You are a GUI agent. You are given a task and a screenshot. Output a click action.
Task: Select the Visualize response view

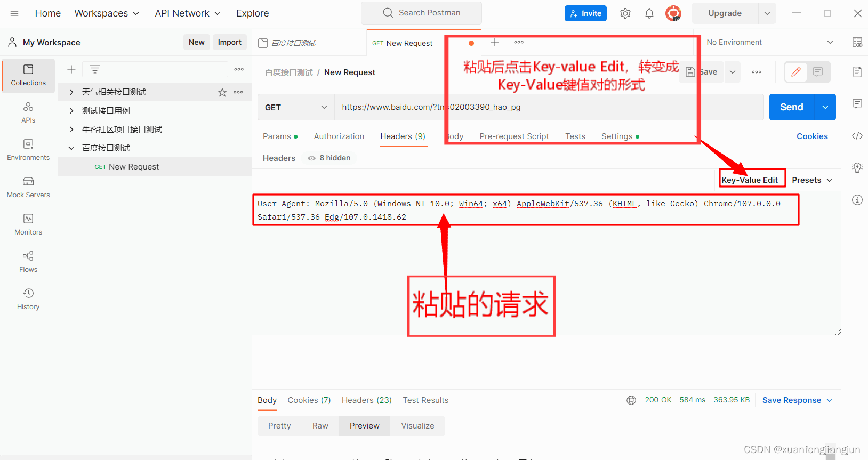(417, 426)
